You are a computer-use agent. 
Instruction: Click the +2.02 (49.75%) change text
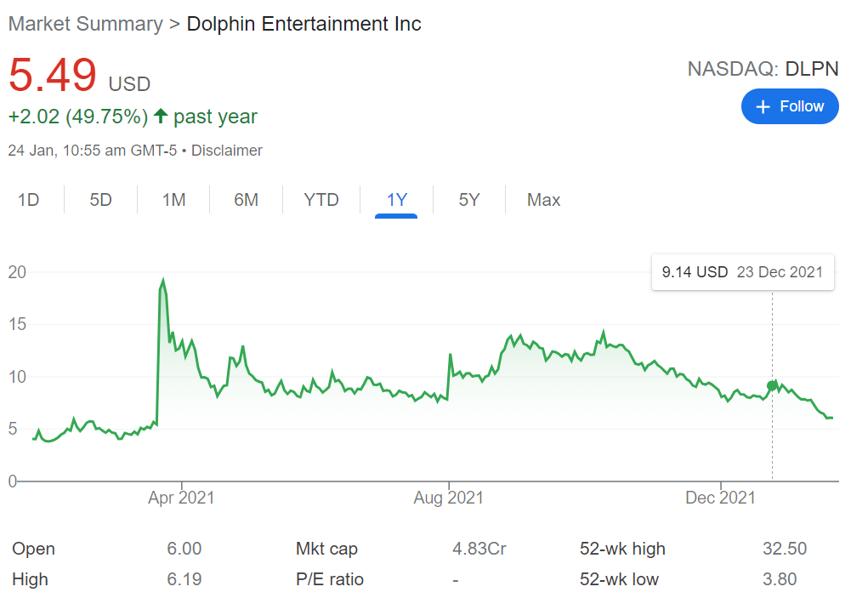(78, 117)
